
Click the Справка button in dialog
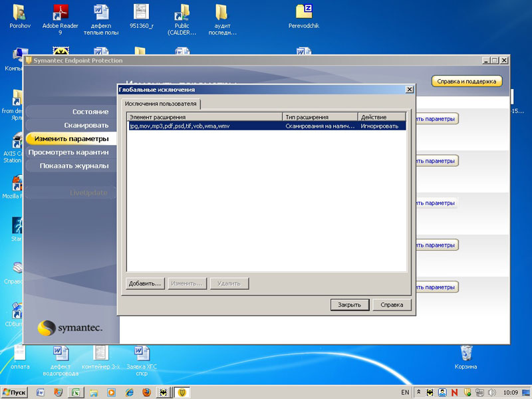pos(392,305)
